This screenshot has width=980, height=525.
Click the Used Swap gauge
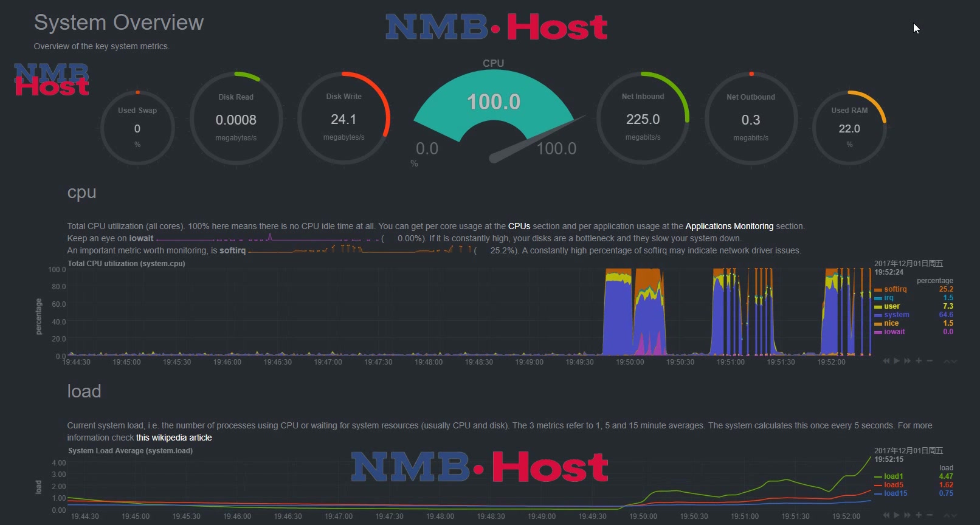(x=137, y=127)
